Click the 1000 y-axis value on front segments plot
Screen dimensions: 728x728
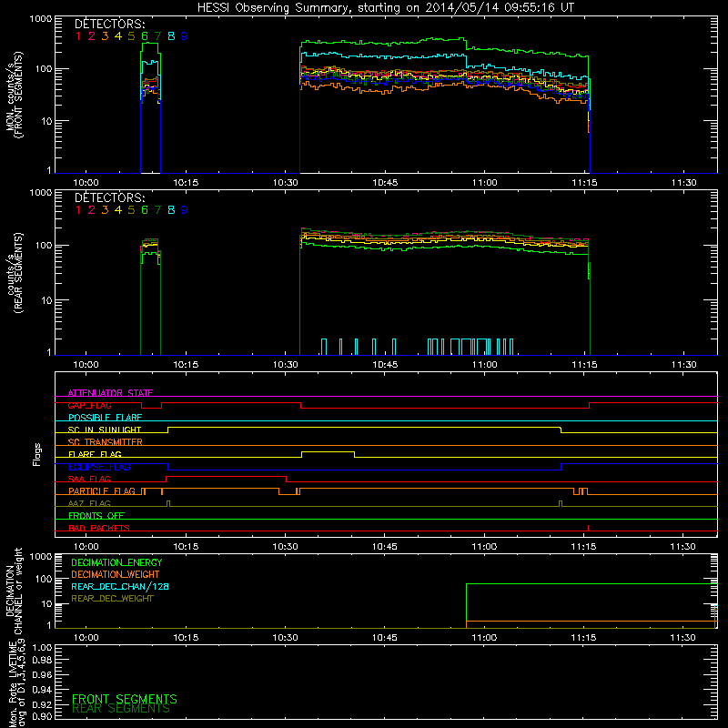coord(41,19)
